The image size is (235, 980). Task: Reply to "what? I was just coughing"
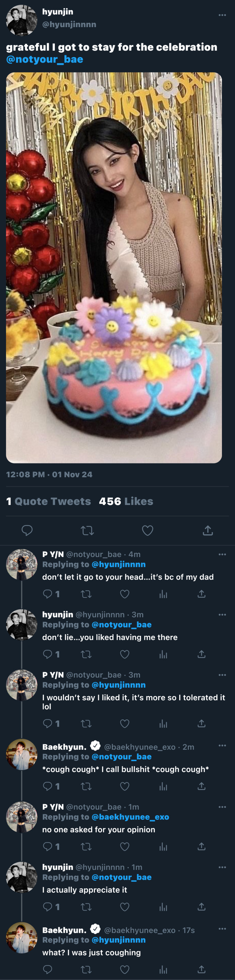tap(48, 969)
